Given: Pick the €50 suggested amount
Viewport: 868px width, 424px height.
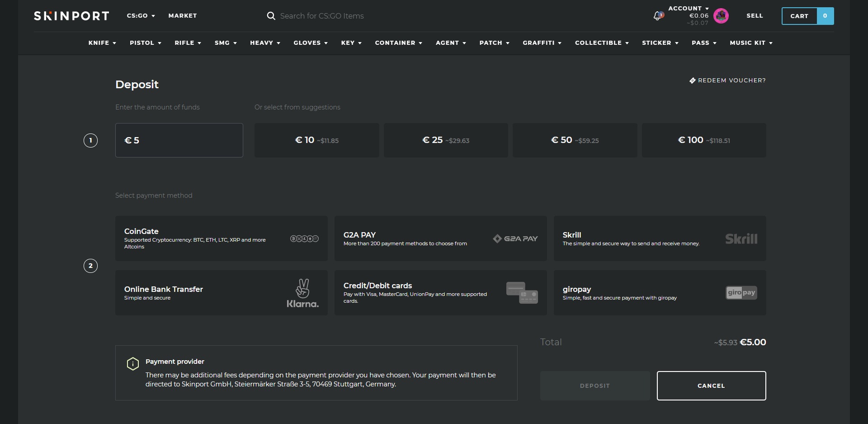Looking at the screenshot, I should pyautogui.click(x=575, y=140).
